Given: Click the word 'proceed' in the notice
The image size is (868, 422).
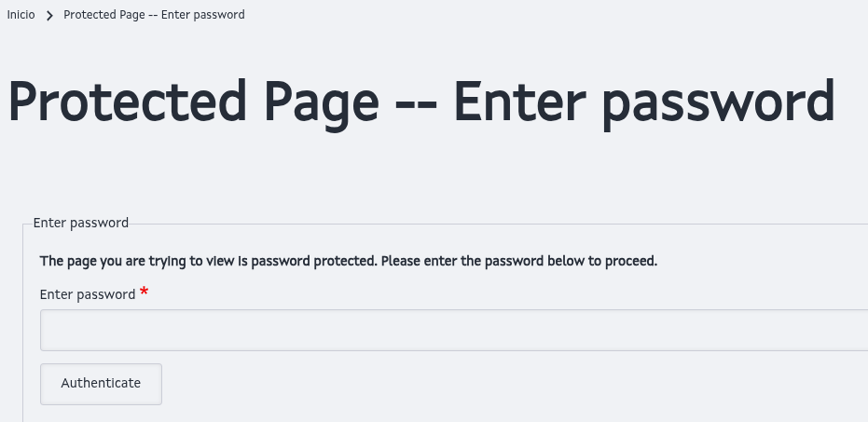Looking at the screenshot, I should point(630,261).
